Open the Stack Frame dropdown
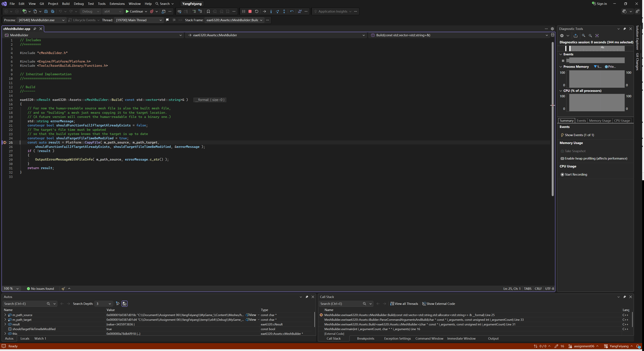The height and width of the screenshot is (351, 644). [234, 20]
